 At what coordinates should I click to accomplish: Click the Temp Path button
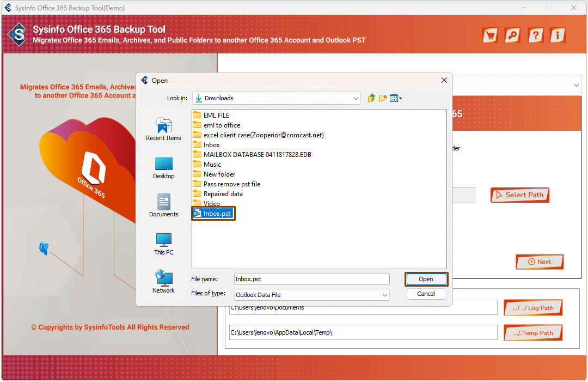pos(533,333)
